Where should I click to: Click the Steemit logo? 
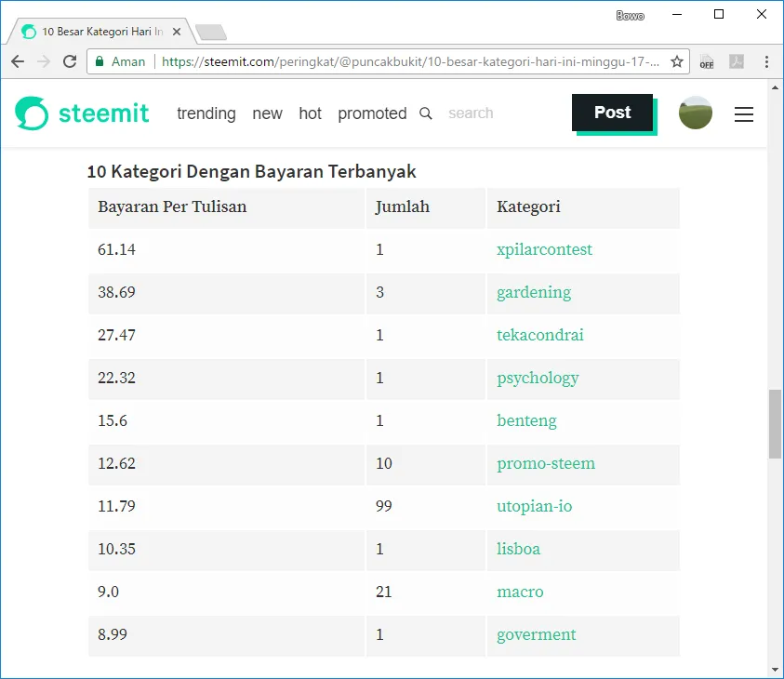pyautogui.click(x=82, y=113)
